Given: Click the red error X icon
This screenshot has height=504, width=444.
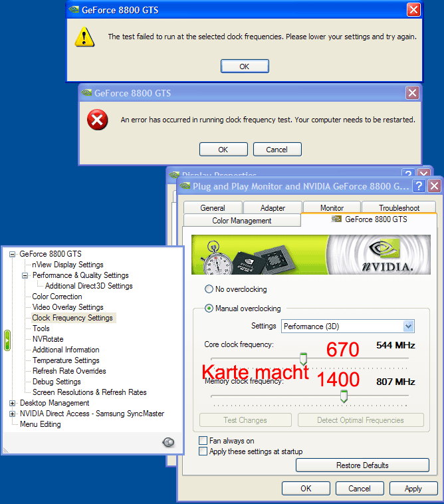Looking at the screenshot, I should pyautogui.click(x=97, y=120).
